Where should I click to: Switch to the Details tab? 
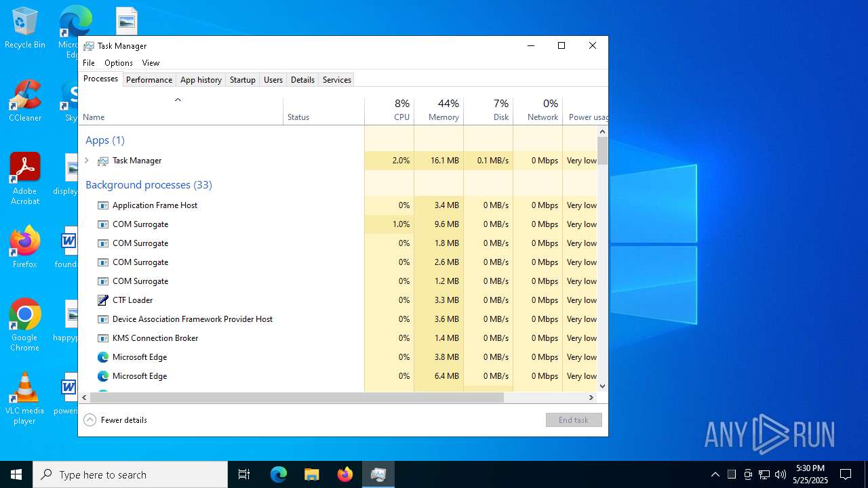tap(302, 80)
